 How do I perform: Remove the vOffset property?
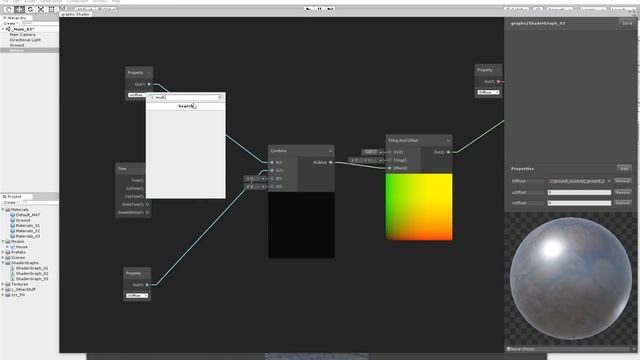click(622, 203)
